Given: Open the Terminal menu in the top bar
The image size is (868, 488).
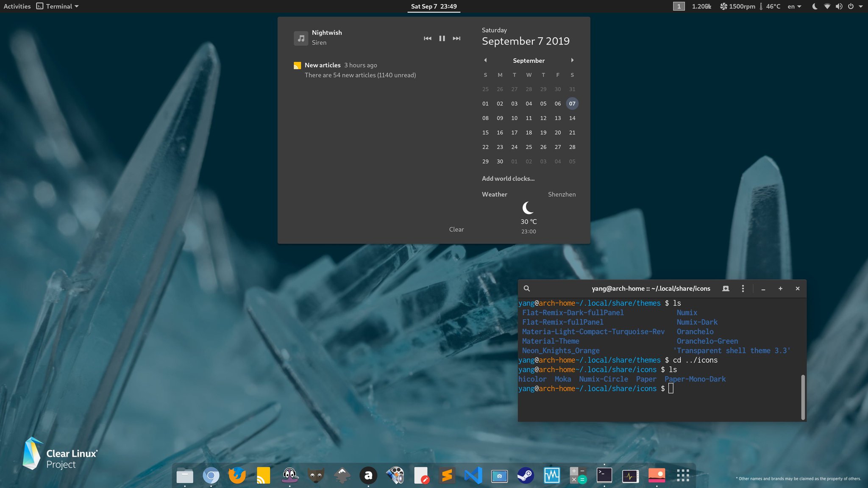Looking at the screenshot, I should point(57,6).
